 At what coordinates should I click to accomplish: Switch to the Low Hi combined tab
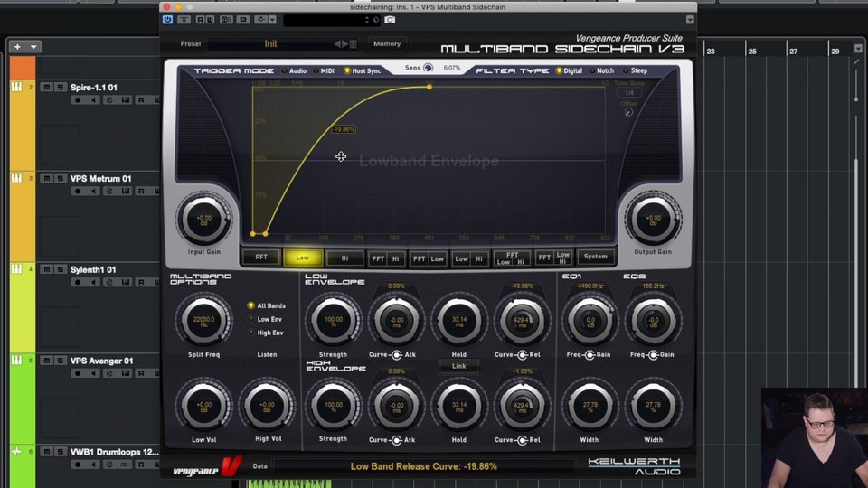point(470,258)
